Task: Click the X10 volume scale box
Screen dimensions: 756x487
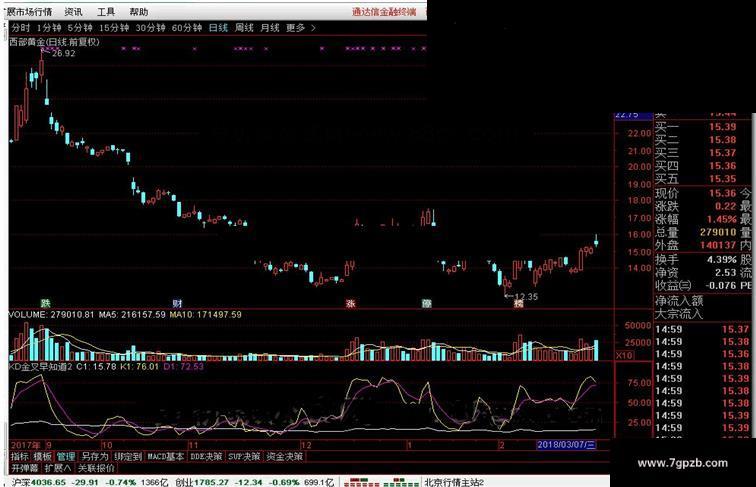Action: pyautogui.click(x=624, y=355)
